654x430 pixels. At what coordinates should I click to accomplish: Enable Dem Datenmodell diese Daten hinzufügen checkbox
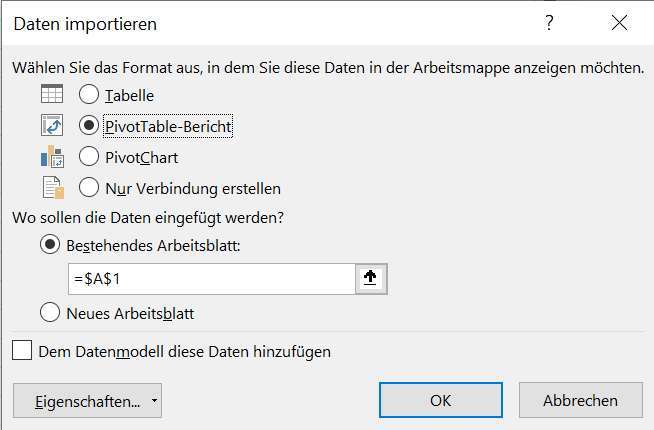[x=22, y=350]
